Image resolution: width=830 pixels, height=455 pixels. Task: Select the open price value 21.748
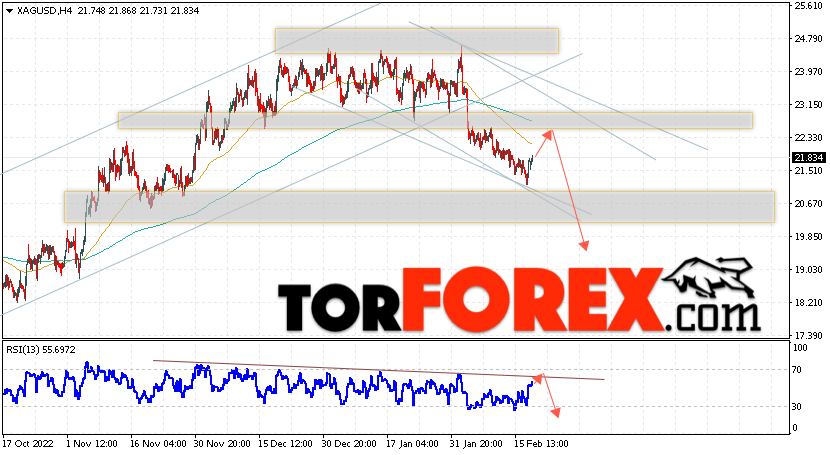(92, 11)
